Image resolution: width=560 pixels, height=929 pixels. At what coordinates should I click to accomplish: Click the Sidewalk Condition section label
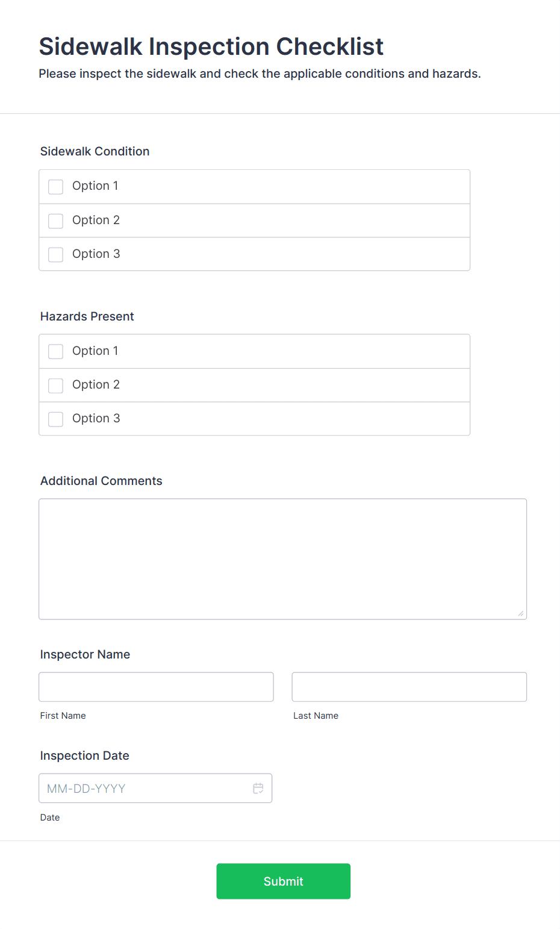[x=95, y=151]
